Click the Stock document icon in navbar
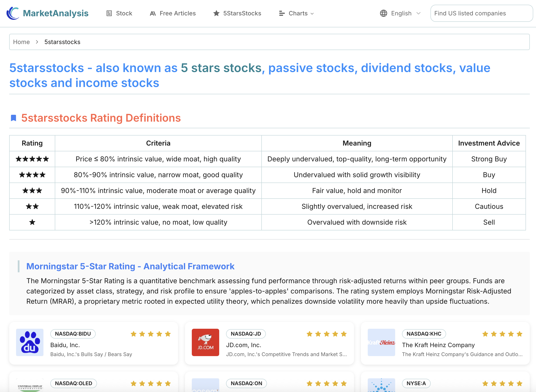Viewport: 536px width, 392px height. click(x=109, y=13)
